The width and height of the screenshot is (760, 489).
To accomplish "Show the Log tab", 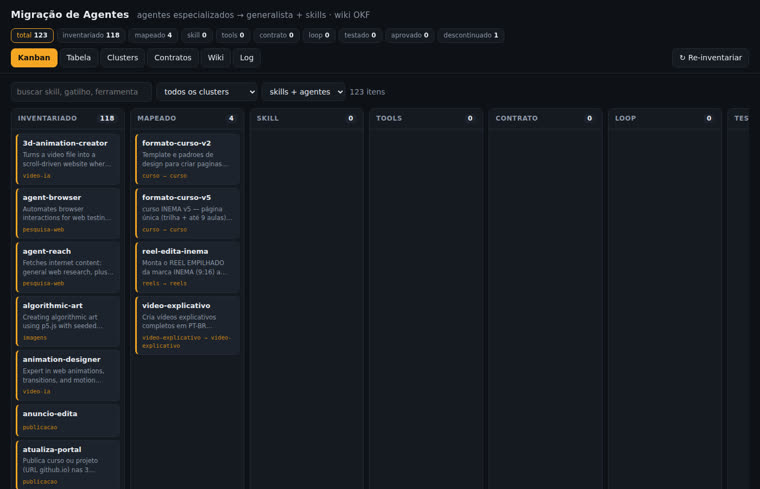I will coord(247,58).
